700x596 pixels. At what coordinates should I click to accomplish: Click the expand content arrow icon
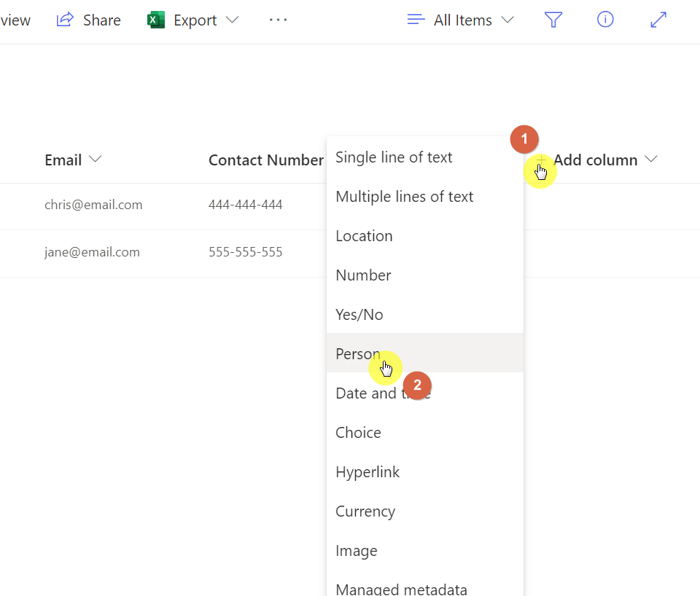click(x=658, y=20)
